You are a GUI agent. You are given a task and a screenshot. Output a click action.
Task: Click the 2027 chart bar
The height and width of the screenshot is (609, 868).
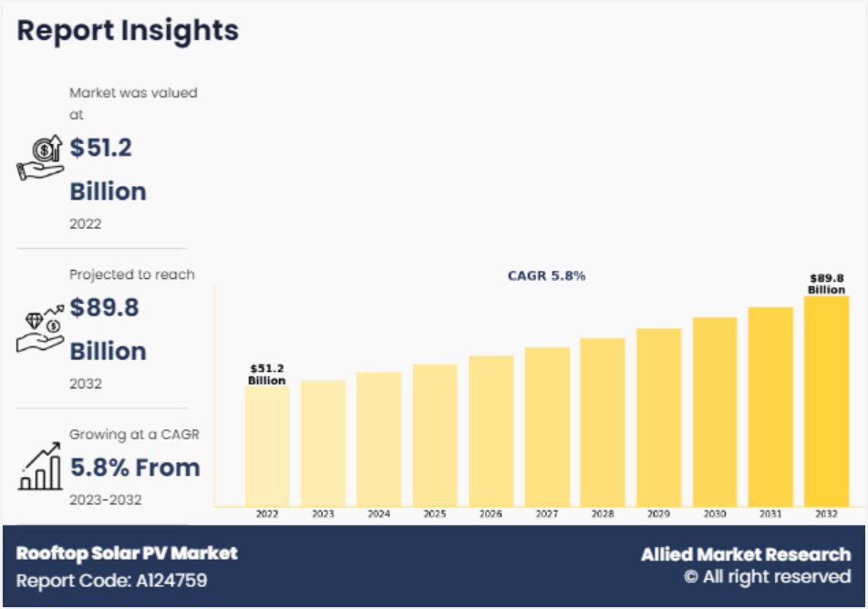click(x=547, y=427)
